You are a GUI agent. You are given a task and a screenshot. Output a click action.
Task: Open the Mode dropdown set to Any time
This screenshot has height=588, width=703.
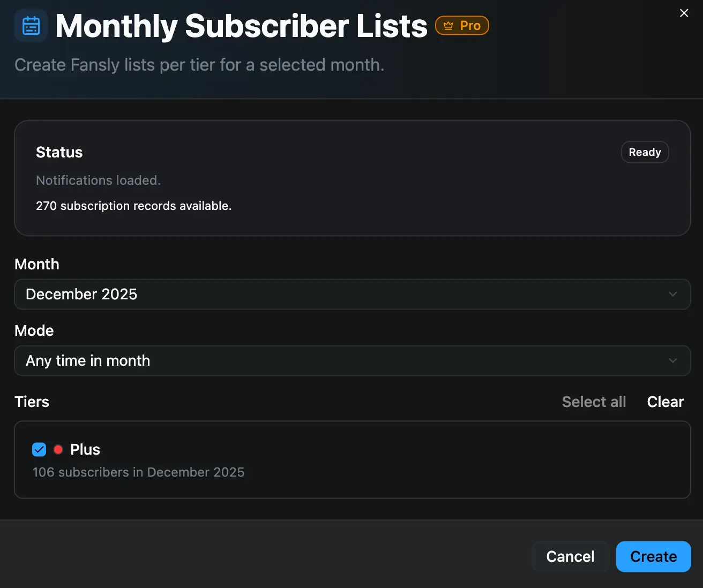coord(353,360)
